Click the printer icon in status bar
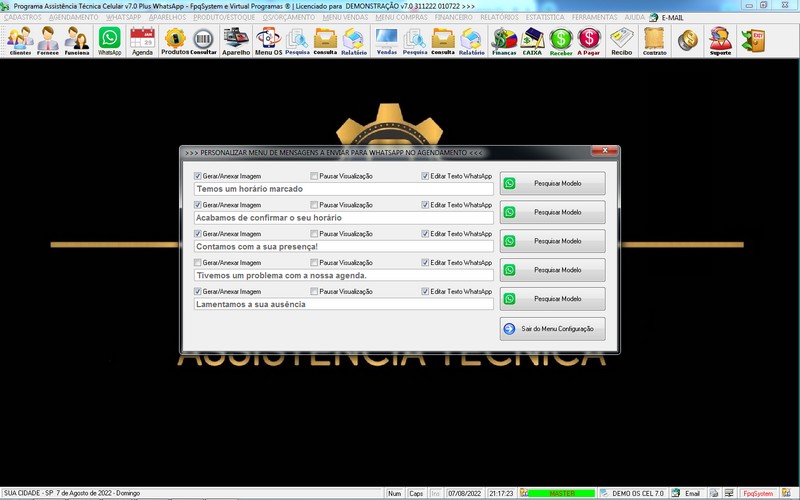The height and width of the screenshot is (500, 800). pos(714,493)
